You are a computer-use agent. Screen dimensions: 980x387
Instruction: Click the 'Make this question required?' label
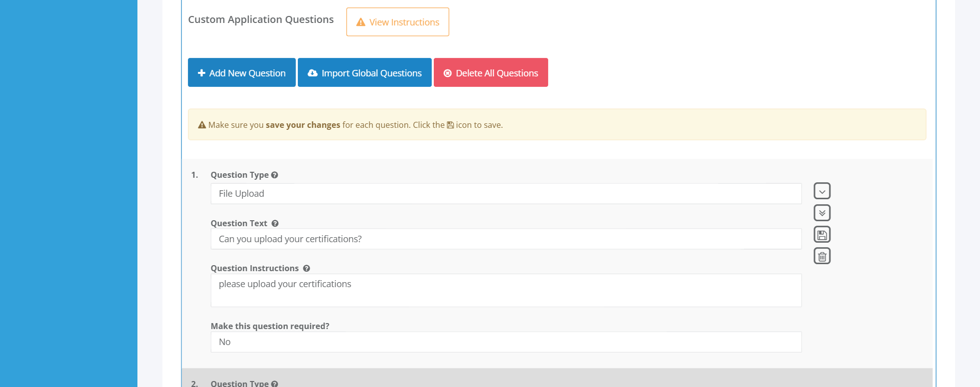270,326
